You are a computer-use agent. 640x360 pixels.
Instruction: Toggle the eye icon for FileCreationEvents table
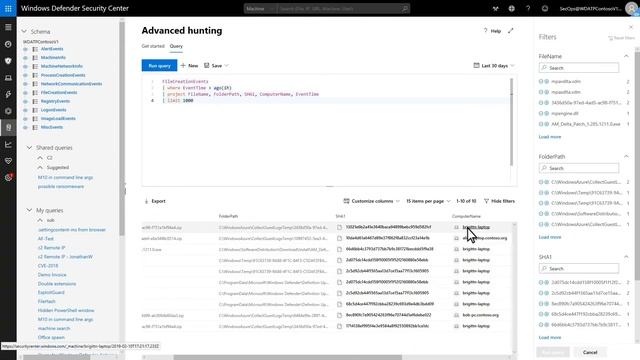[25, 93]
